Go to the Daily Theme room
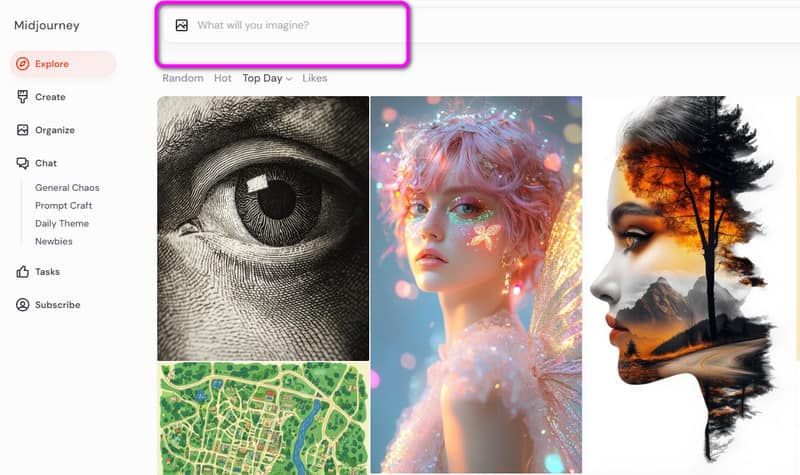800x475 pixels. [x=62, y=224]
